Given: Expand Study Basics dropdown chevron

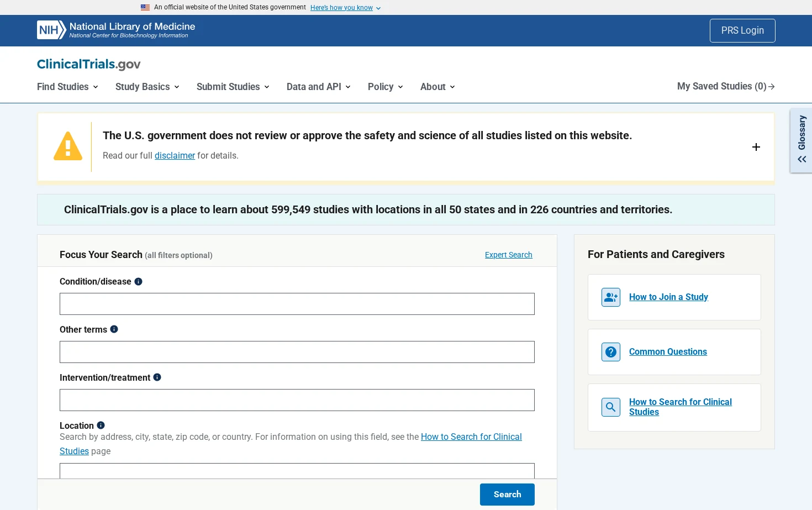Looking at the screenshot, I should 177,87.
